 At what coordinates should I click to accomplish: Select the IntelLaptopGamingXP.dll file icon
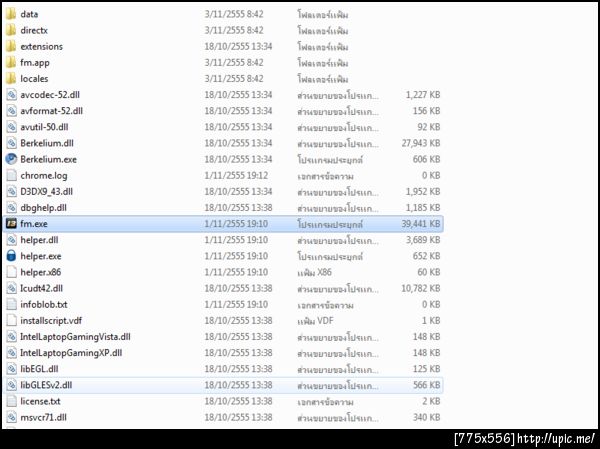click(11, 353)
